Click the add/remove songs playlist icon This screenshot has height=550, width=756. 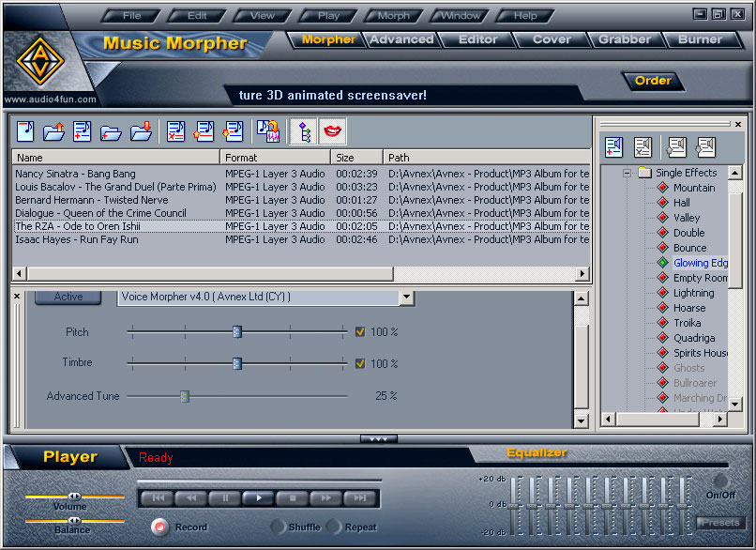click(83, 131)
